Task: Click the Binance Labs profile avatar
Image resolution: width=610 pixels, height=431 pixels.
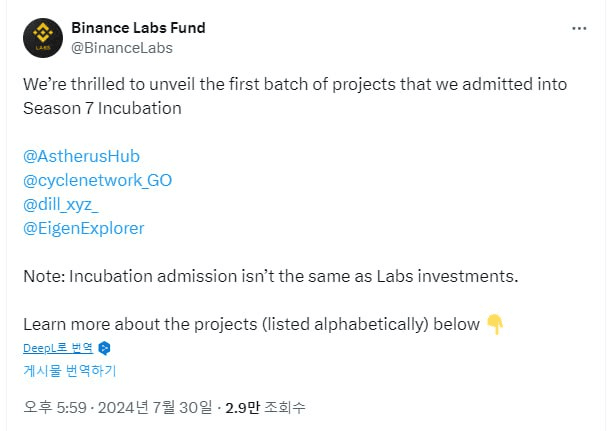Action: 41,36
